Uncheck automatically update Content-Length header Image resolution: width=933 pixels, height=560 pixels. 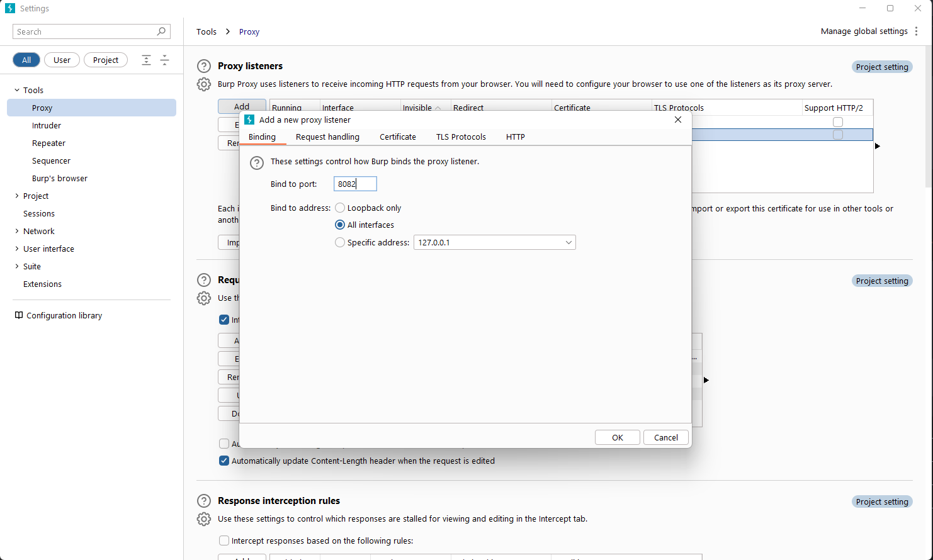click(224, 461)
